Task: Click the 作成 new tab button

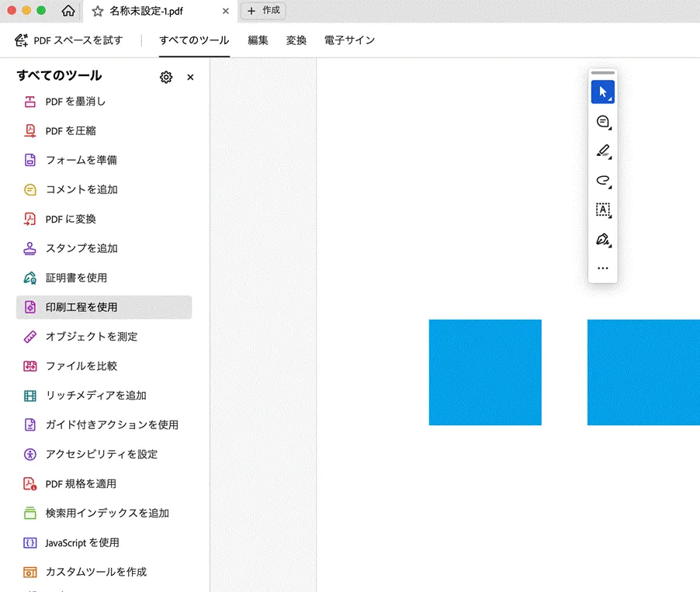Action: 262,11
